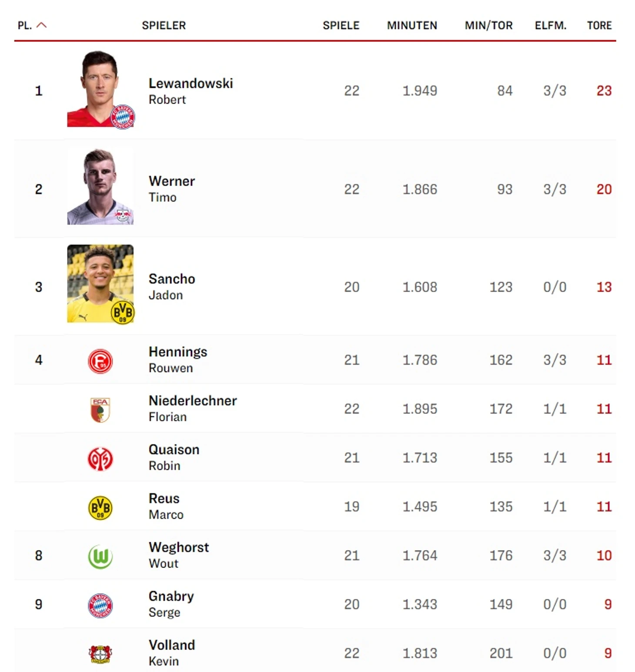The image size is (635, 672).
Task: Click Marco Reus's BVB club logo
Action: click(x=100, y=507)
